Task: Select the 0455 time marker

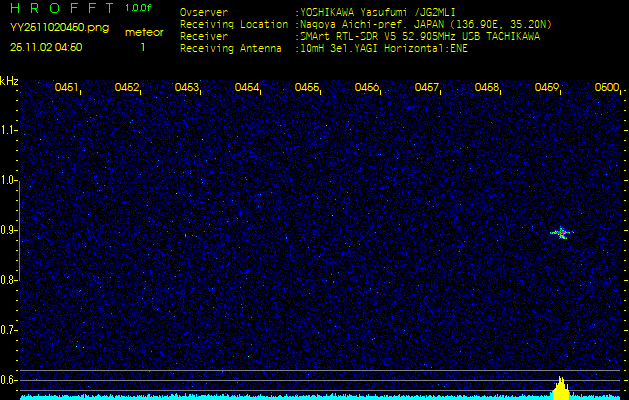Action: click(307, 88)
